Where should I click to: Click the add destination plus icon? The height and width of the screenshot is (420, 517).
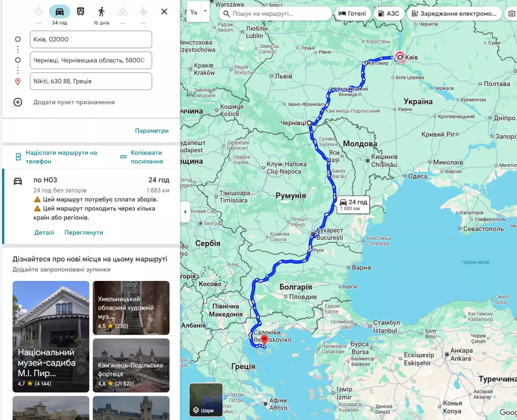pos(18,102)
